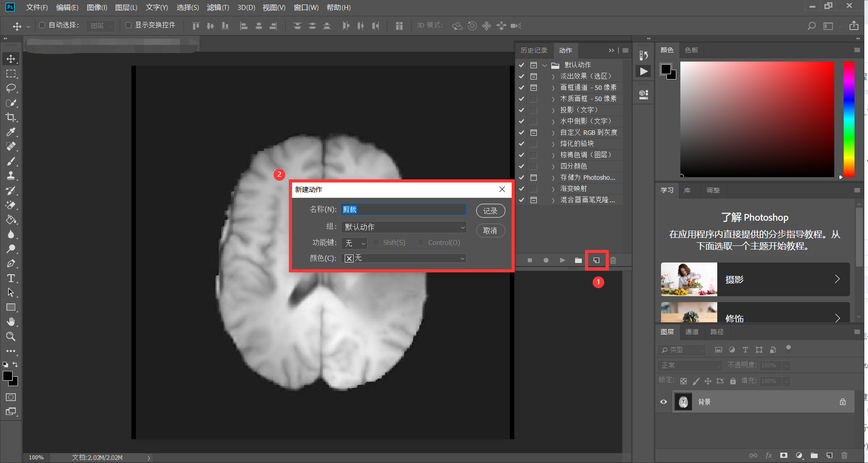Select the Move tool
The width and height of the screenshot is (868, 463).
[x=11, y=59]
